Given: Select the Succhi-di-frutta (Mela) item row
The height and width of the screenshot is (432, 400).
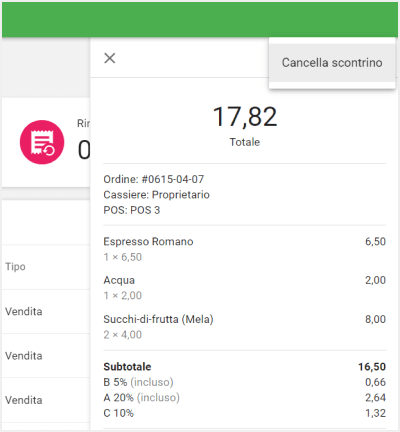Looking at the screenshot, I should coord(244,327).
